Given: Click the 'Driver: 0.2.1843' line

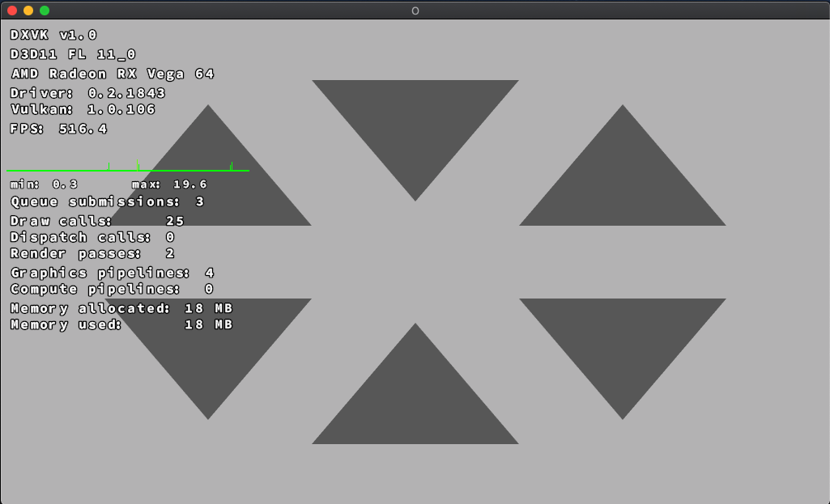Looking at the screenshot, I should (88, 93).
